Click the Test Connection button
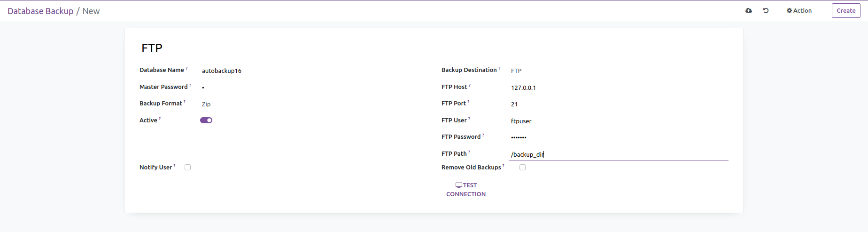The width and height of the screenshot is (868, 232). coord(466,190)
